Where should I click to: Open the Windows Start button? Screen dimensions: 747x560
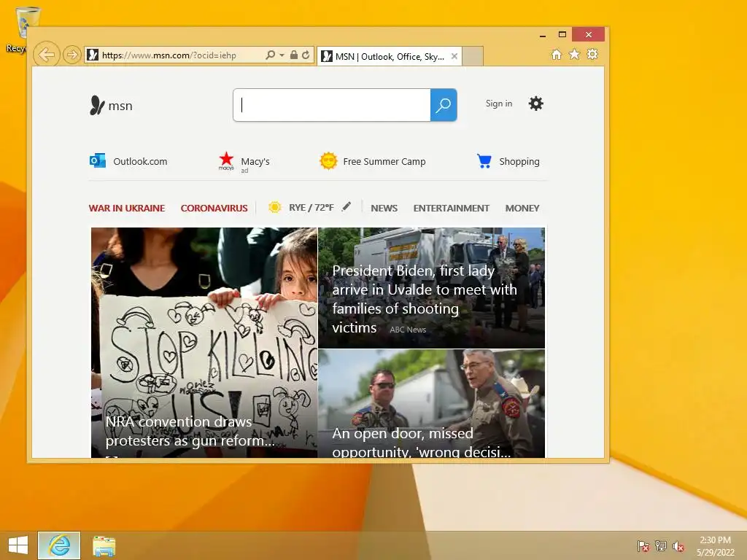[18, 545]
